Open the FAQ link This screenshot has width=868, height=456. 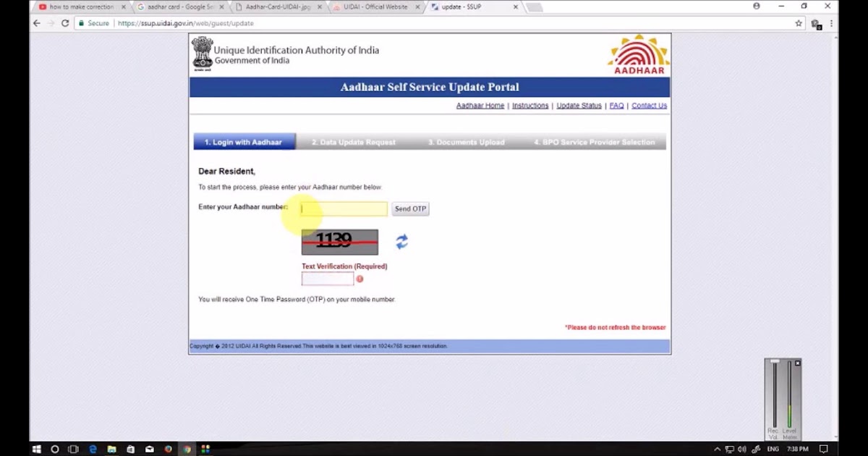click(x=616, y=106)
